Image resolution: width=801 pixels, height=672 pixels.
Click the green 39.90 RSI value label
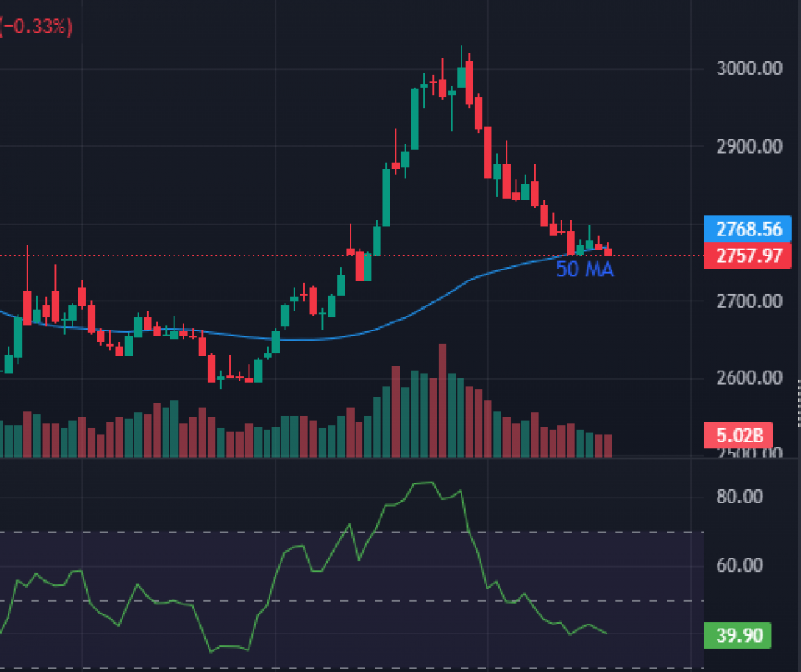(738, 635)
